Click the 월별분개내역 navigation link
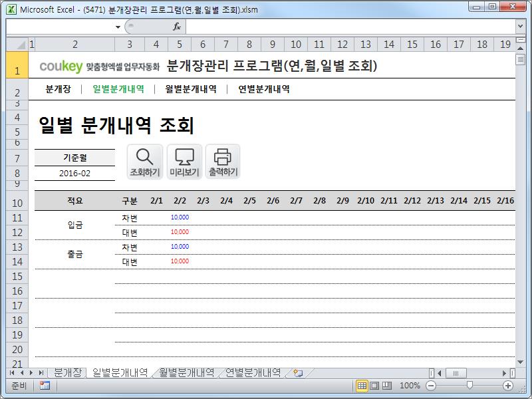 191,89
